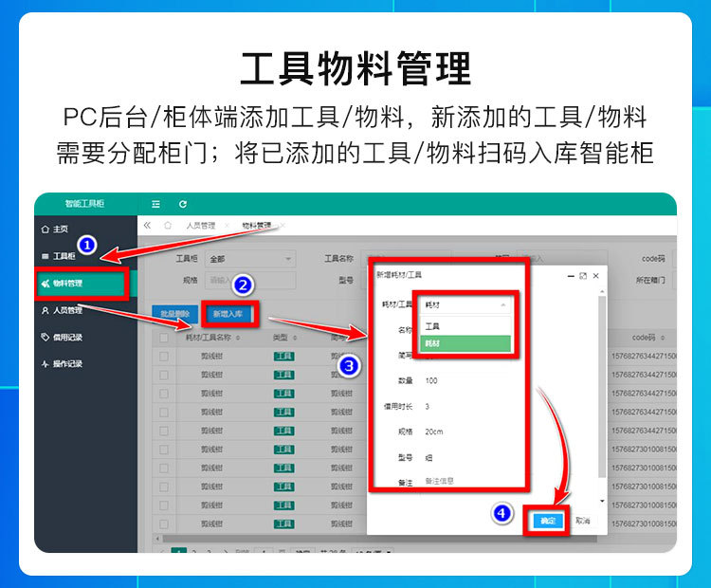This screenshot has height=588, width=711.
Task: Open 借用记录 in the sidebar
Action: tap(63, 337)
